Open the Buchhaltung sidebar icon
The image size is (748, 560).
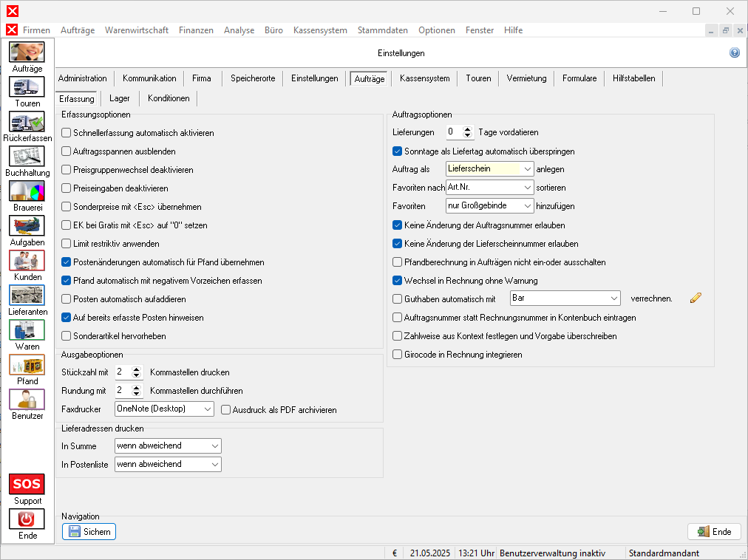point(27,157)
